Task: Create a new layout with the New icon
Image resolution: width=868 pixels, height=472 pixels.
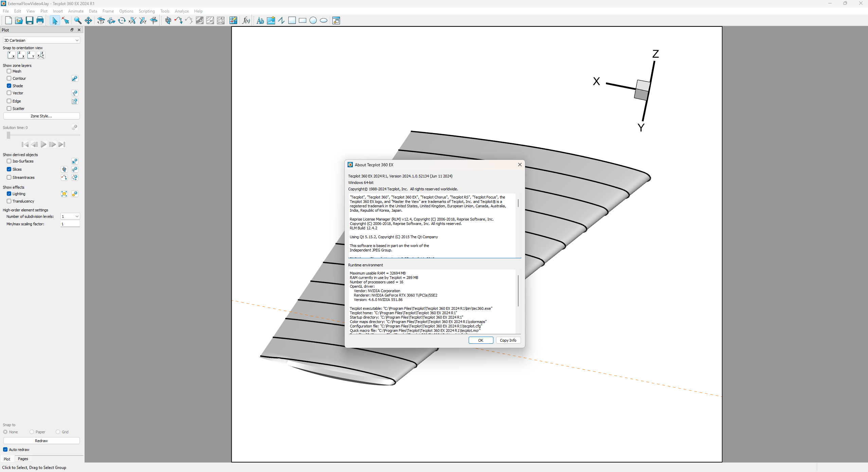Action: click(x=8, y=20)
